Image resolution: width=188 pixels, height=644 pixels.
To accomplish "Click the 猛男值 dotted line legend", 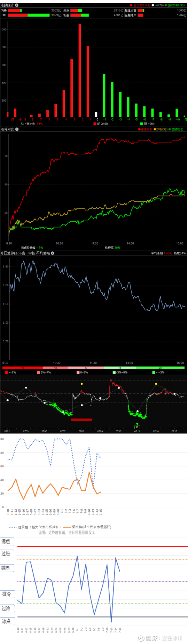I will pyautogui.click(x=35, y=527).
